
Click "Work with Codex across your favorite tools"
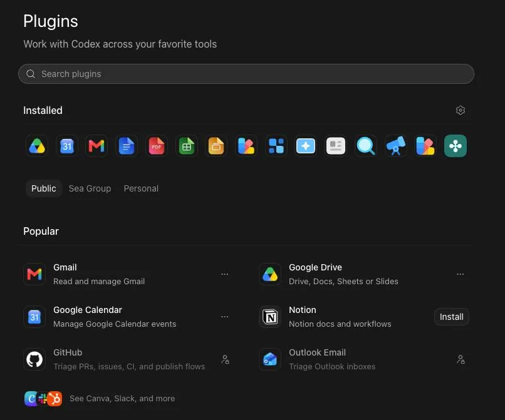pyautogui.click(x=120, y=44)
